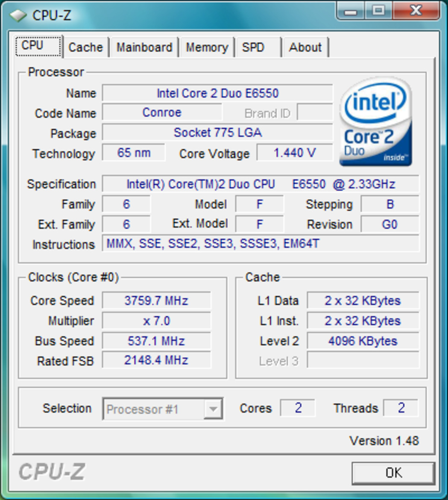Select the Memory tab
This screenshot has width=448, height=500.
click(x=207, y=47)
